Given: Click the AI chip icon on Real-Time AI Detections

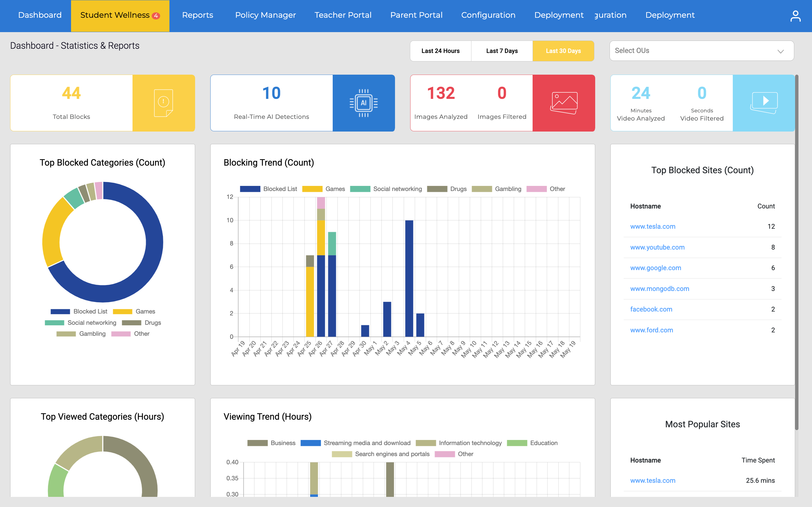Looking at the screenshot, I should [364, 103].
